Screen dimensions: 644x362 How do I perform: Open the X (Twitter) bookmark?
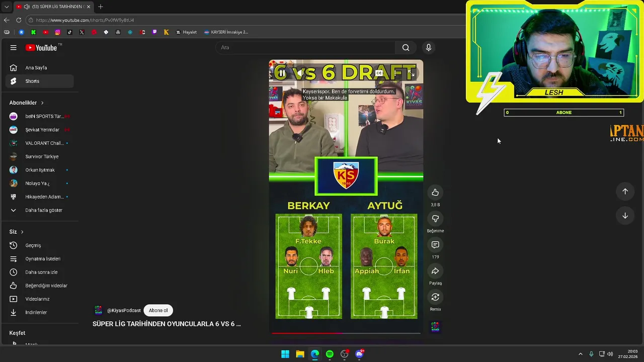(x=82, y=32)
